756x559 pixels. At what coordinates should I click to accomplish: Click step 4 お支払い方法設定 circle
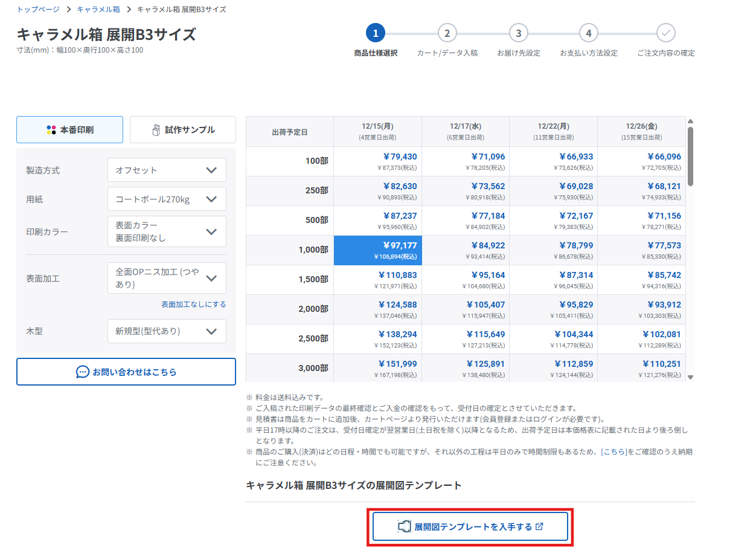589,33
